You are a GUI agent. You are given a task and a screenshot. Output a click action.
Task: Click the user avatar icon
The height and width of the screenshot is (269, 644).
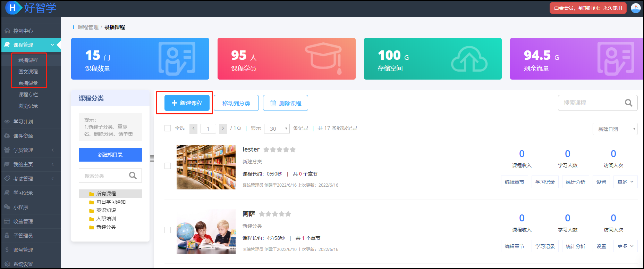636,8
